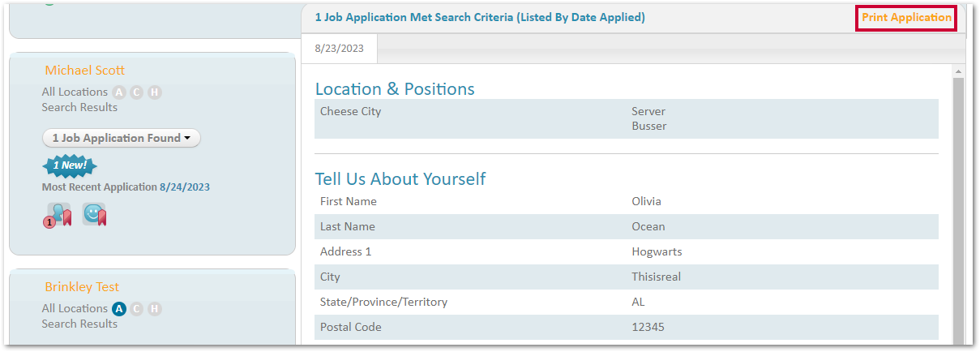Select the First Name value Olivia
Image resolution: width=980 pixels, height=352 pixels.
click(647, 201)
